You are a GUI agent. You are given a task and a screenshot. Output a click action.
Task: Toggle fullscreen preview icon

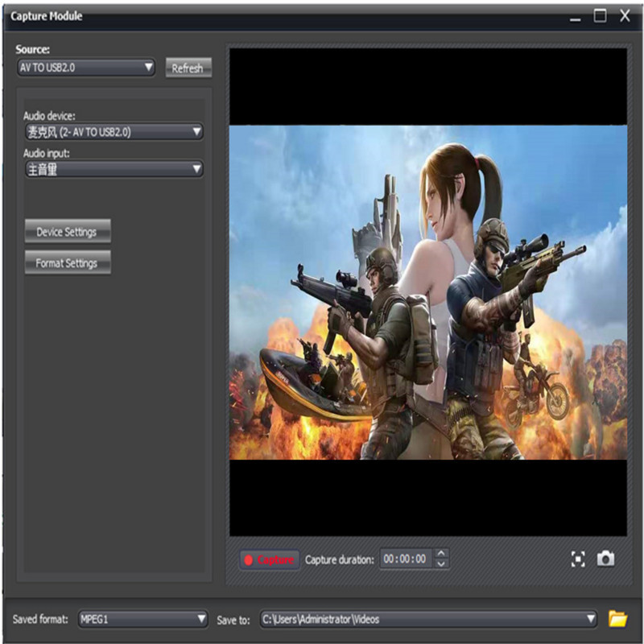(578, 559)
